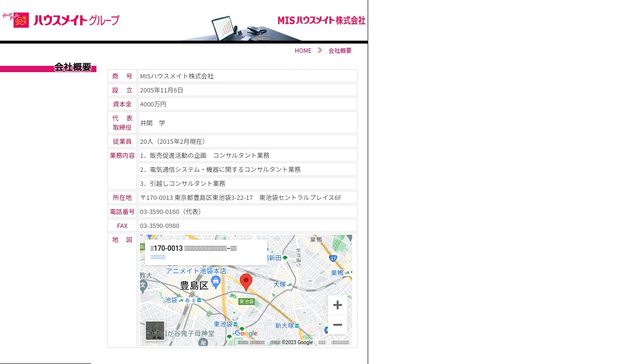Click the 業務内容 row label
Screen dimensions: 622x364
click(122, 155)
